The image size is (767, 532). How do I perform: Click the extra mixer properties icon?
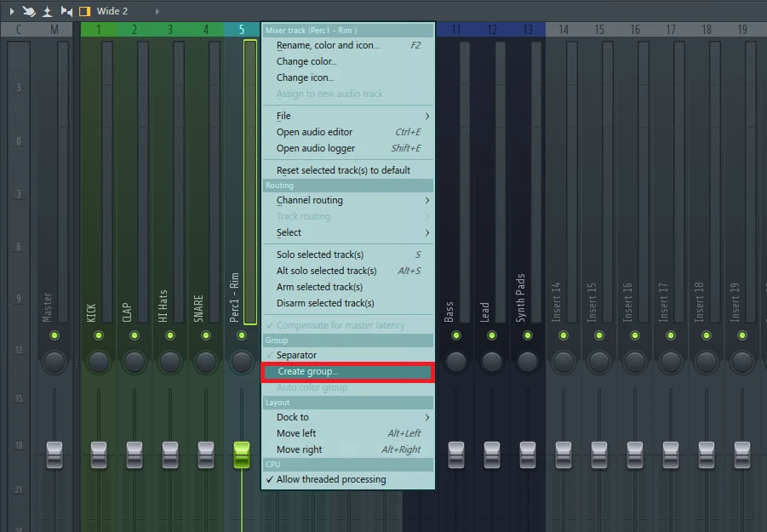pyautogui.click(x=66, y=11)
